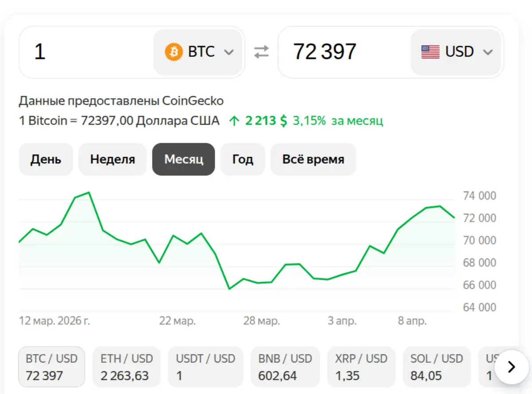Click the Bitcoin coin icon
The width and height of the screenshot is (532, 394).
174,51
